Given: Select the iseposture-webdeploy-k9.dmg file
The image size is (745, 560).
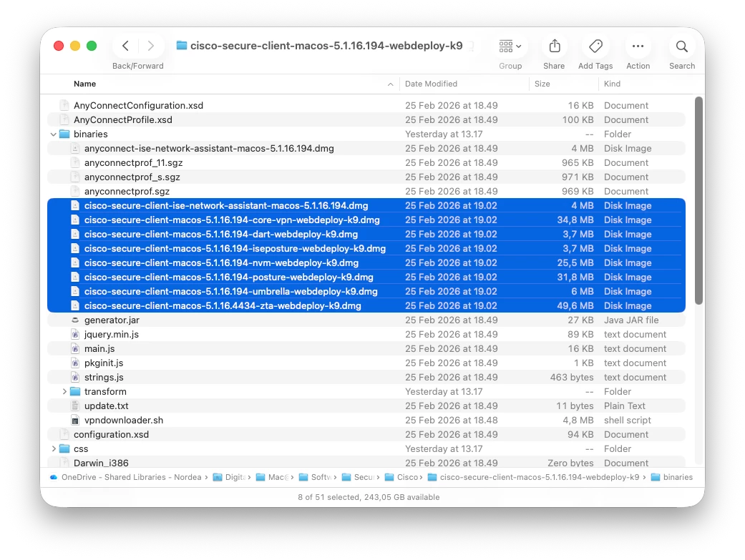Looking at the screenshot, I should (x=366, y=248).
